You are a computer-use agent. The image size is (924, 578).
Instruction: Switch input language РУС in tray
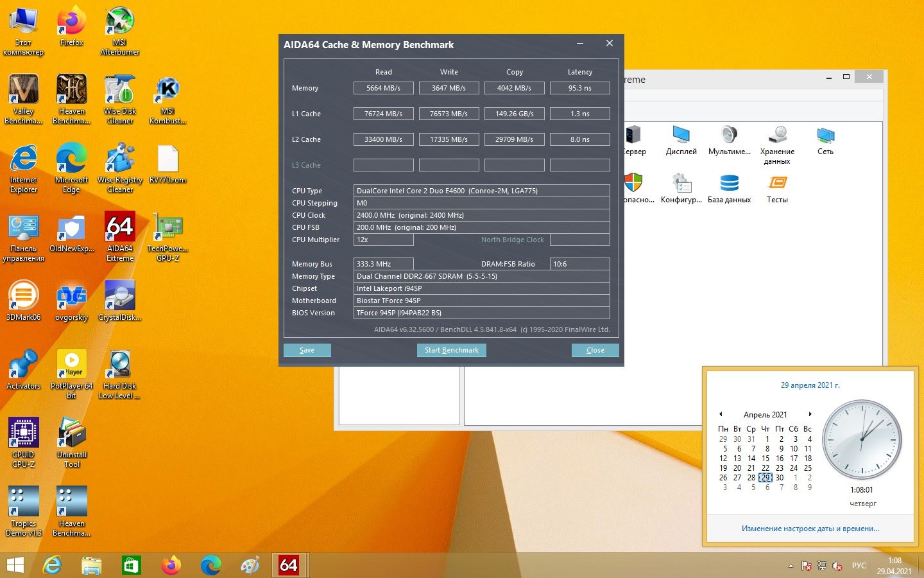point(859,566)
